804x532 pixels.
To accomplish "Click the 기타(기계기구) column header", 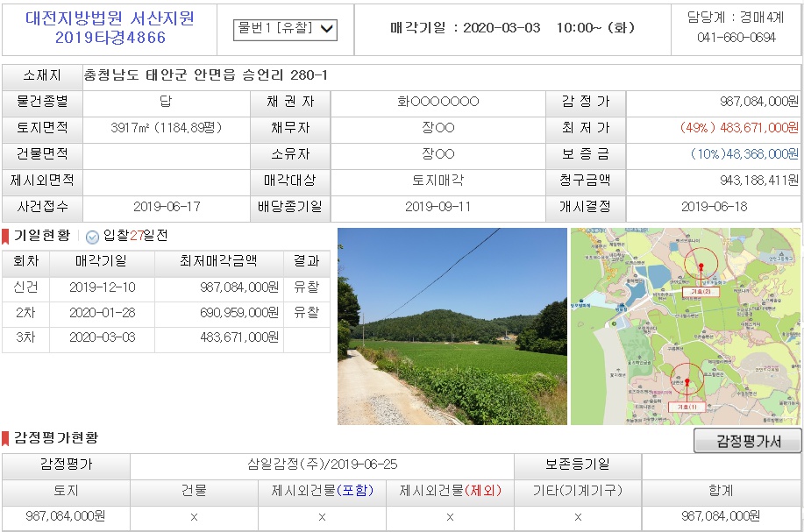I will (578, 491).
